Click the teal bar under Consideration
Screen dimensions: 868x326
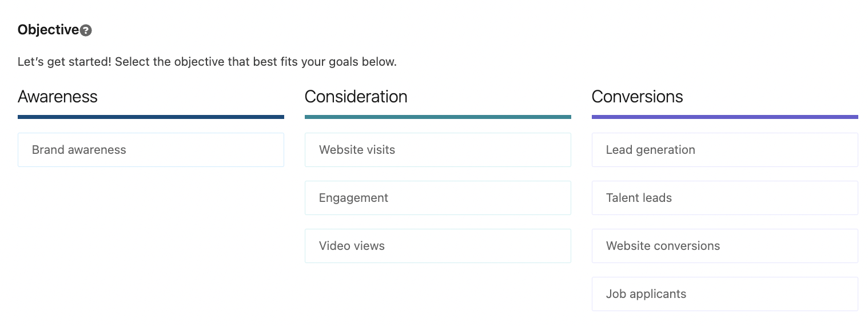click(437, 117)
